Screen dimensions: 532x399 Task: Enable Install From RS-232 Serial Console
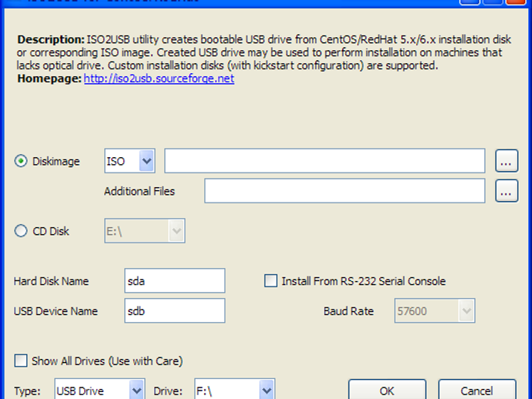click(x=271, y=281)
